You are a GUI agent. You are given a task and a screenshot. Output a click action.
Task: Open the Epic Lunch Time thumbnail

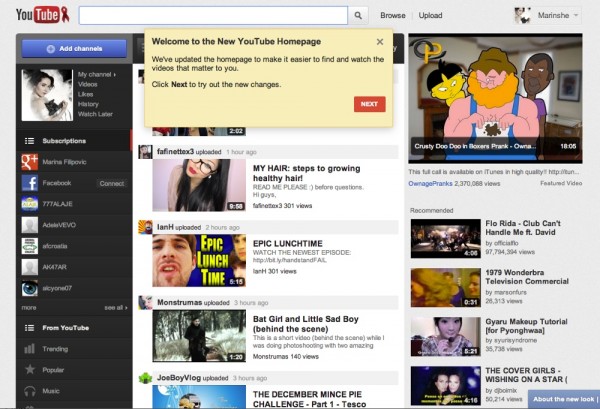199,261
